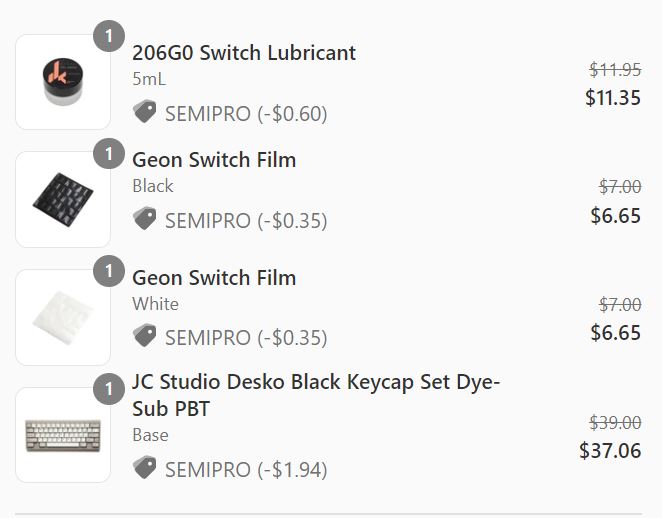Click the discount tag icon showing -$1.94

click(145, 467)
